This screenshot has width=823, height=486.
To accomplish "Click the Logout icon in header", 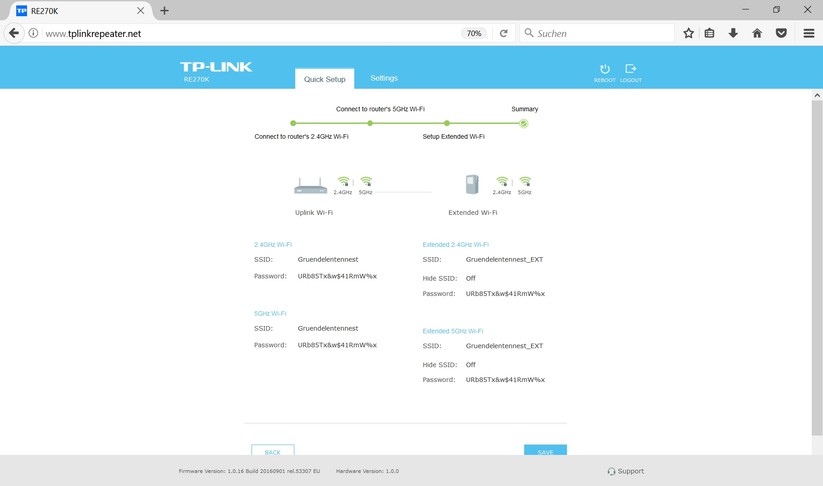I will [630, 70].
